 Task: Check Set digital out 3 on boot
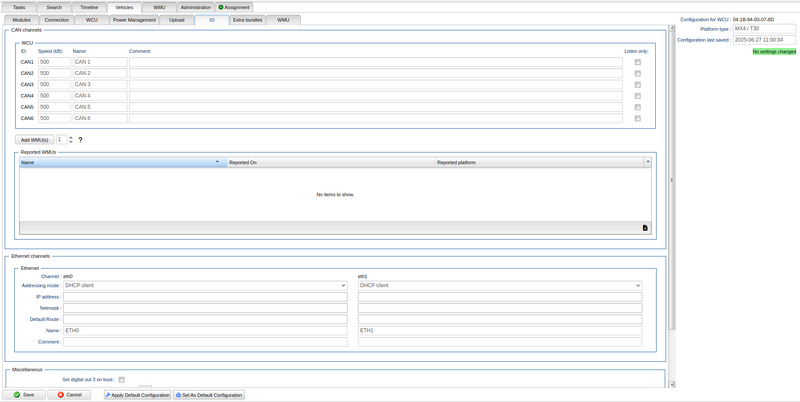(121, 380)
